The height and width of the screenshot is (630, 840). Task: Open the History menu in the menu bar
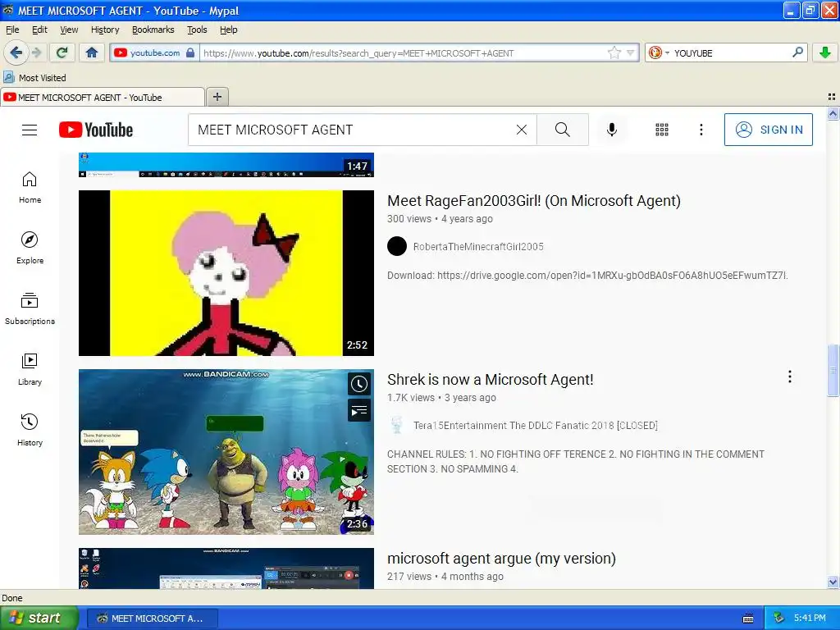click(105, 30)
